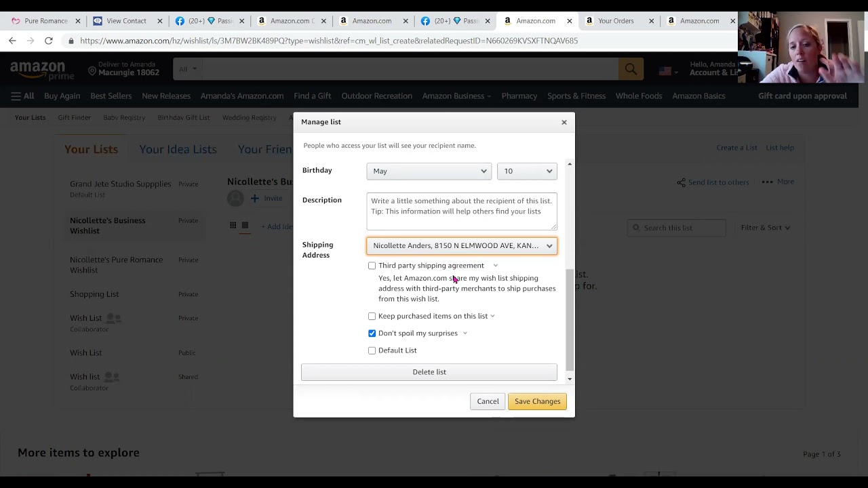Viewport: 868px width, 488px height.
Task: Close the Pure Romance browser tab
Action: (x=77, y=21)
